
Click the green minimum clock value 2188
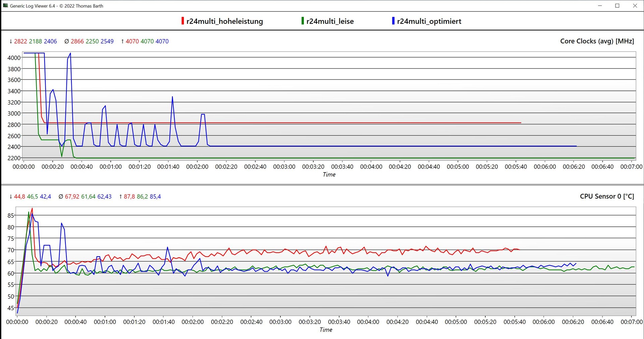pos(36,42)
